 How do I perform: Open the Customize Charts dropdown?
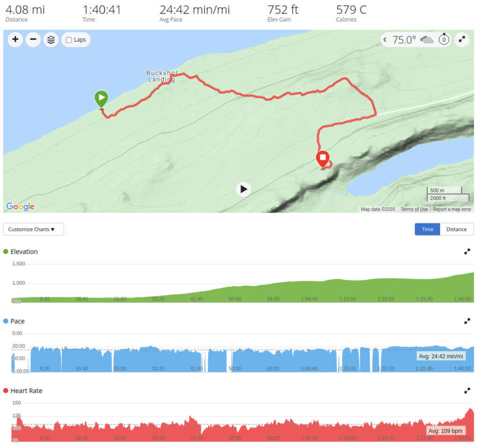click(x=34, y=229)
